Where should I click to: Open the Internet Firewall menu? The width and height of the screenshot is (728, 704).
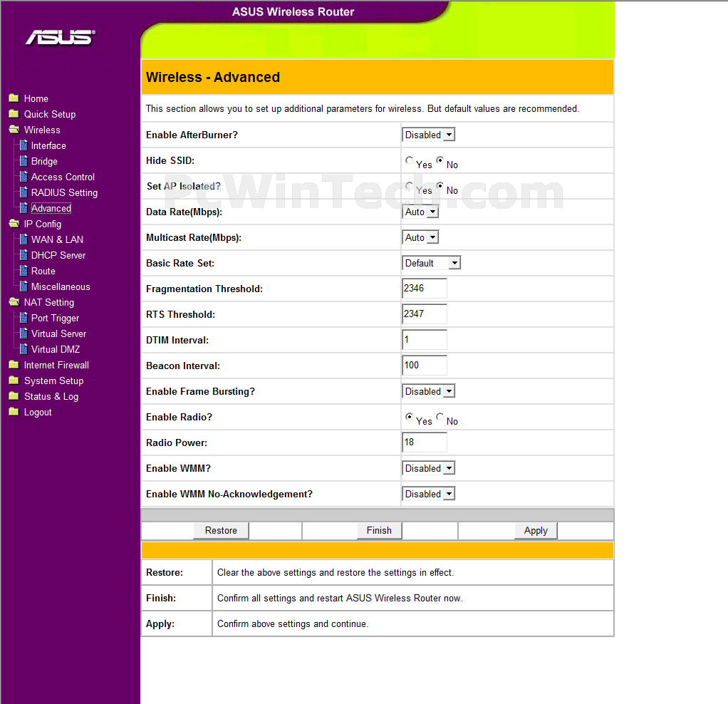coord(57,365)
